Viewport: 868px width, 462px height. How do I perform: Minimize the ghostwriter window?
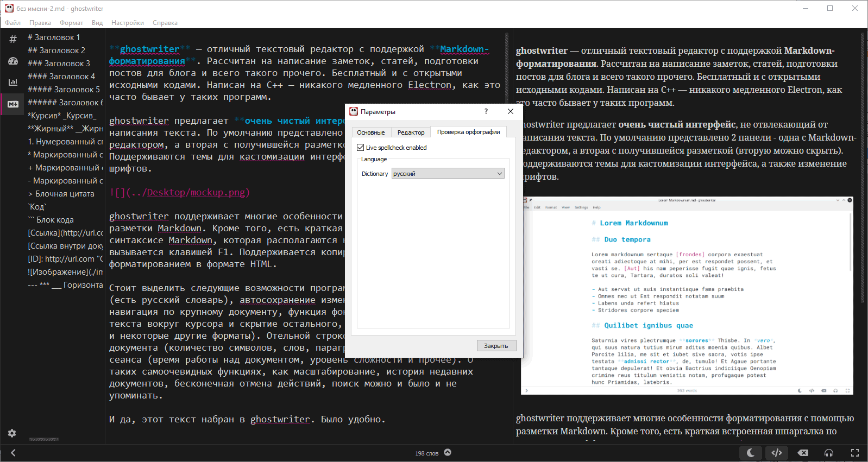pos(806,8)
